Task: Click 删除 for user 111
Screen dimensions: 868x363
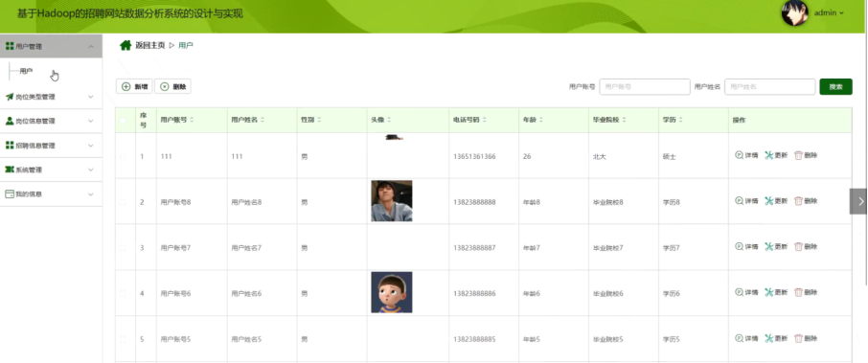Action: [x=806, y=155]
